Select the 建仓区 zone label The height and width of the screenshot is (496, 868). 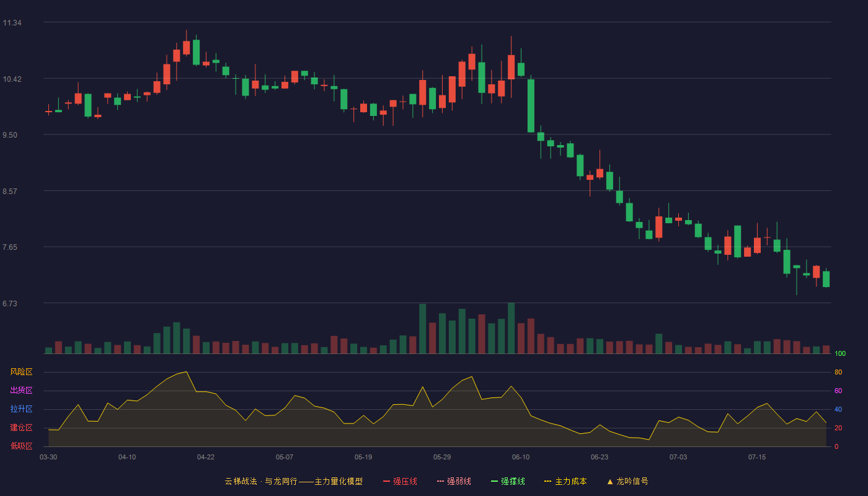pyautogui.click(x=21, y=428)
